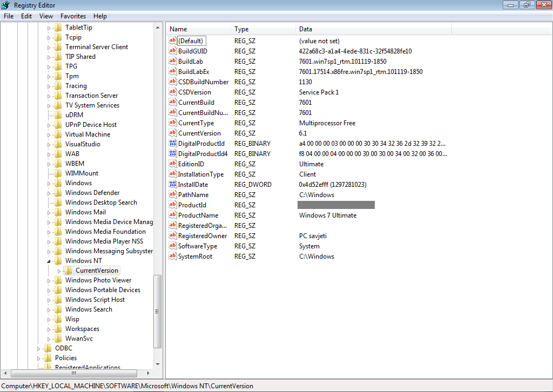Expand the CurrentVersion subkey
The height and width of the screenshot is (392, 553).
tap(59, 271)
